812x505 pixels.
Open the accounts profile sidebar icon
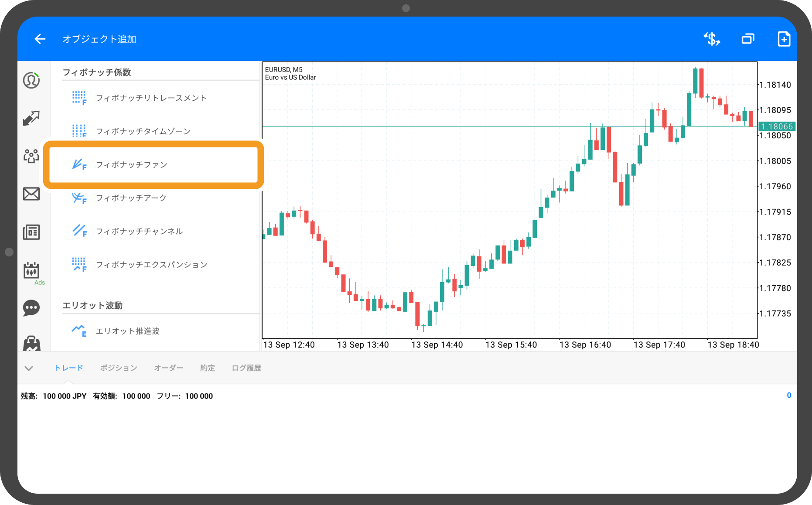31,80
